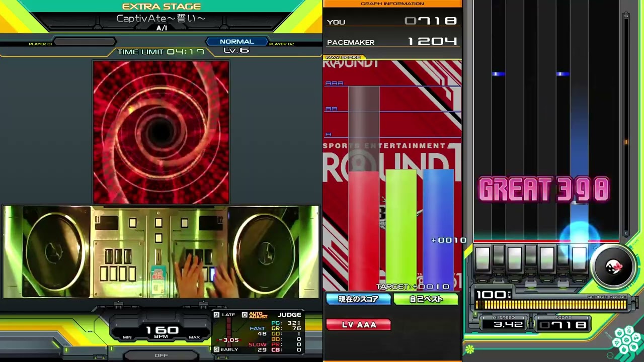The image size is (644, 362).
Task: Click the AA rank line label
Action: [331, 109]
